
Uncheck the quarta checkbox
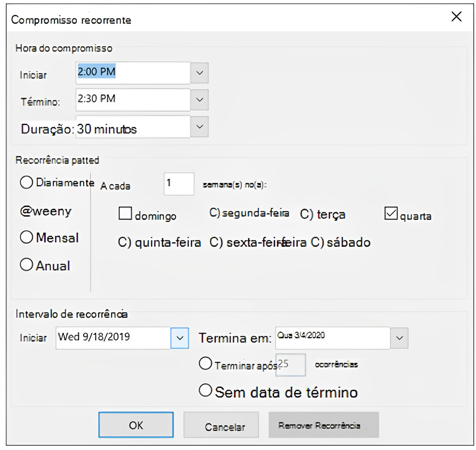(x=391, y=214)
